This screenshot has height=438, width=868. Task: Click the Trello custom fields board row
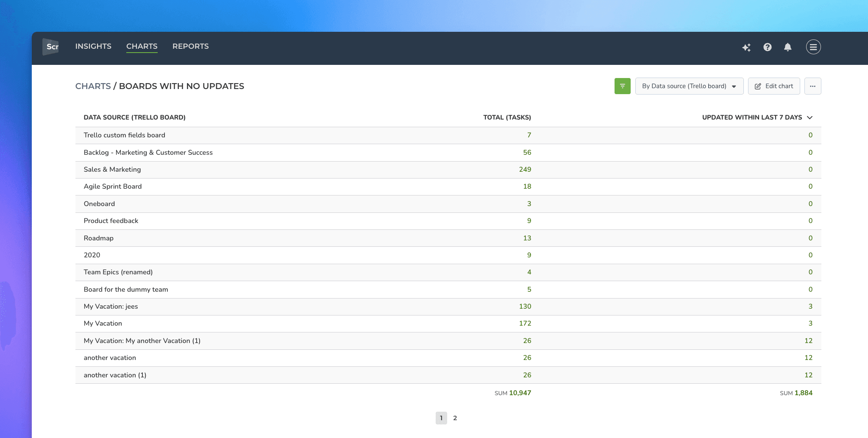[x=448, y=135]
